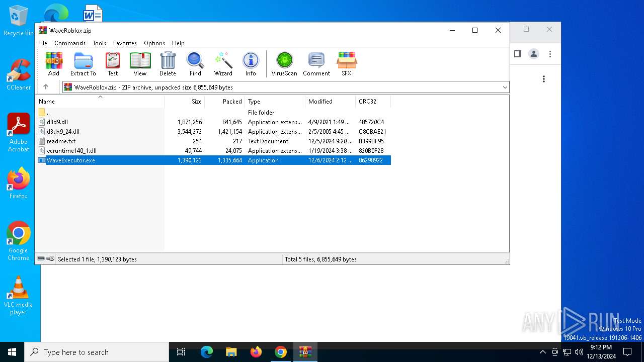Select the parent folder '..' row
The width and height of the screenshot is (644, 362).
click(x=213, y=113)
